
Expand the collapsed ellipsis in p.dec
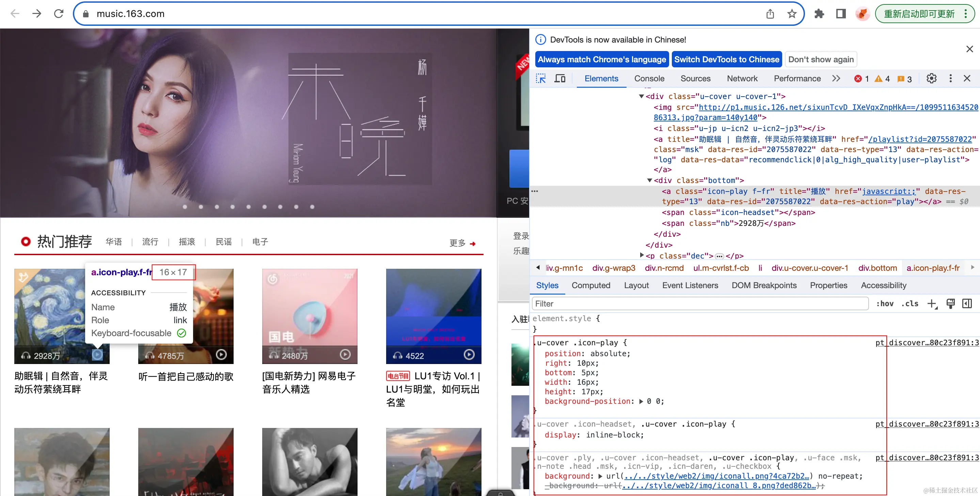click(719, 256)
